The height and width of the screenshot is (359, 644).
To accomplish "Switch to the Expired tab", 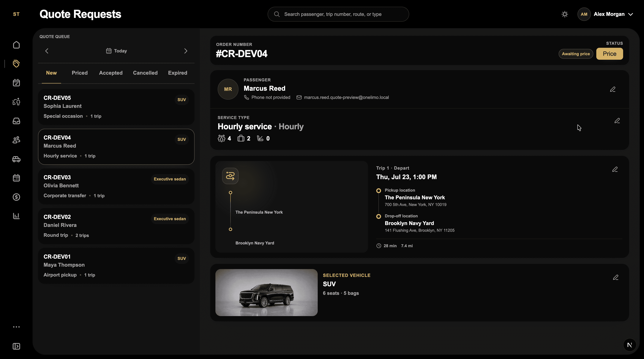I will 178,73.
